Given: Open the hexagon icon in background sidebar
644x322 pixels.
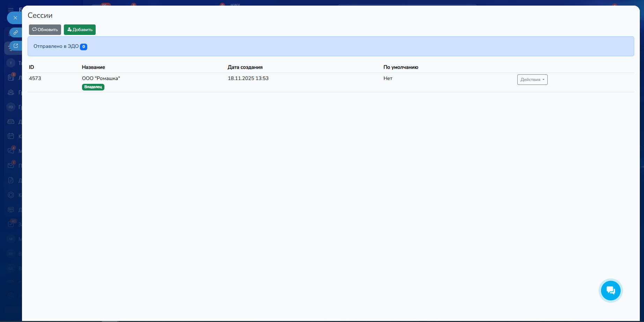Looking at the screenshot, I should click(11, 195).
